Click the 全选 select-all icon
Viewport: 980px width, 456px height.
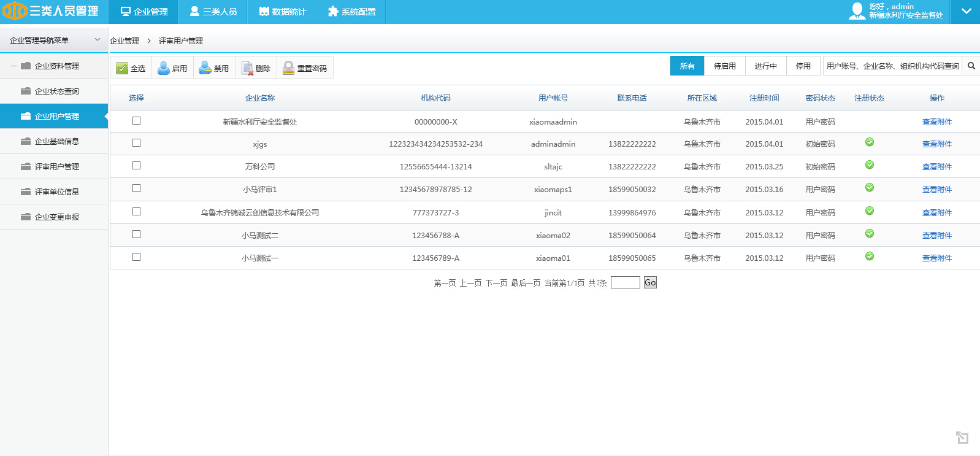[x=122, y=68]
